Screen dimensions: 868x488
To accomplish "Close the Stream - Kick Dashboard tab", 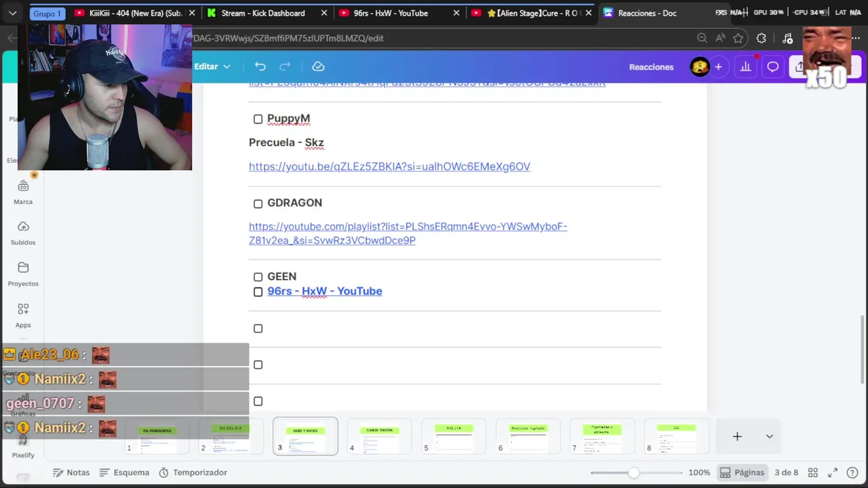I will click(x=324, y=13).
